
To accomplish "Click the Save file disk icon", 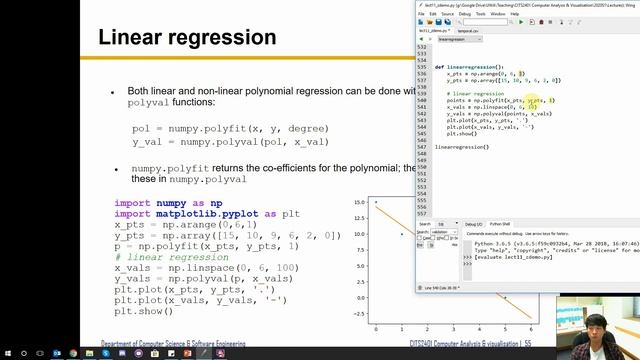I will tap(439, 22).
